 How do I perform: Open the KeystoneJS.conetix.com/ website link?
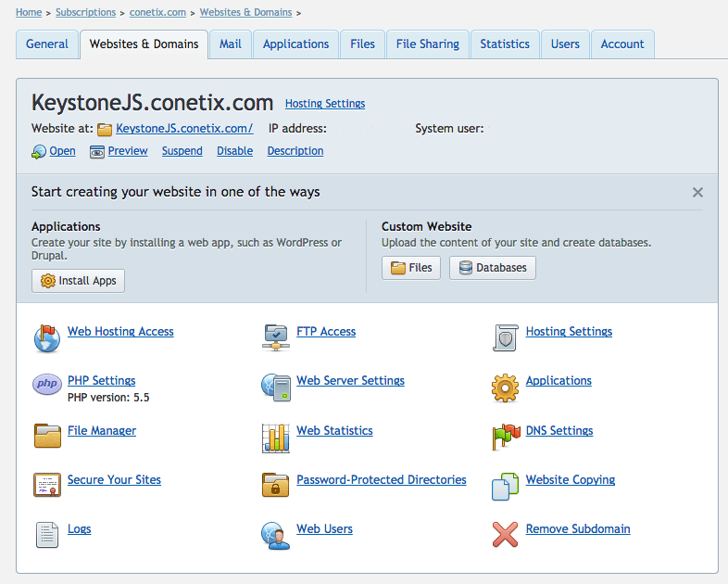[184, 129]
